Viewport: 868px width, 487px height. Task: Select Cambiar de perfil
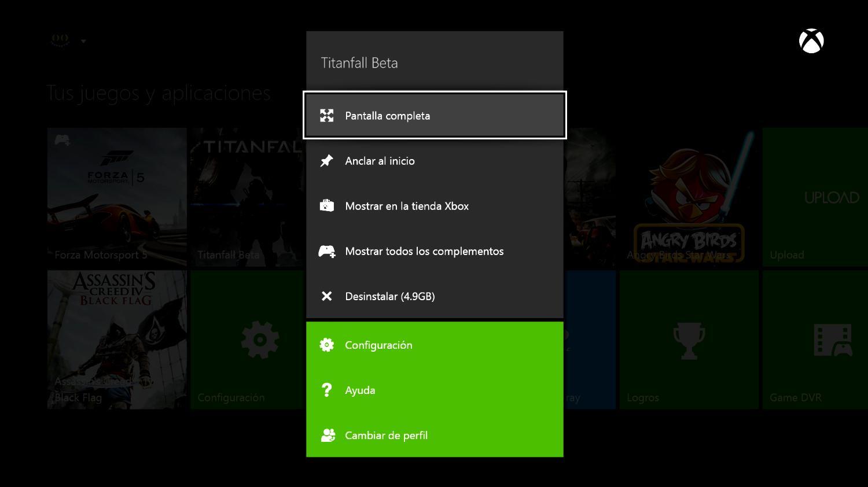coord(435,435)
